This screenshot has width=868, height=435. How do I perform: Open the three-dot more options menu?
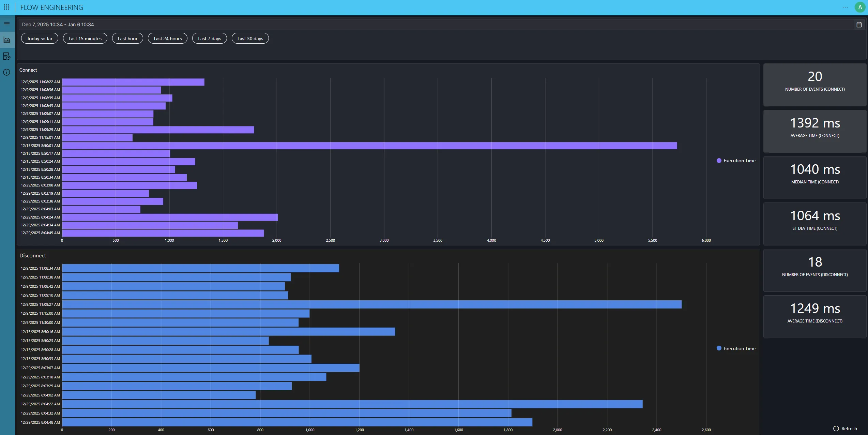click(x=845, y=7)
